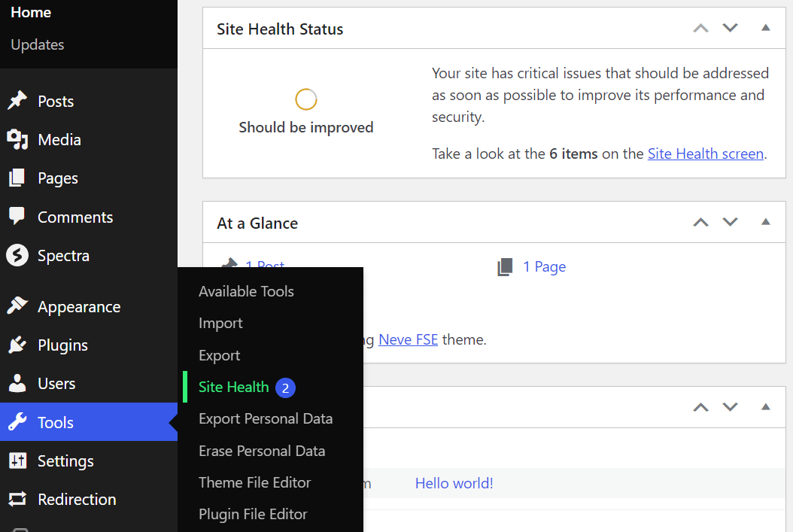The width and height of the screenshot is (793, 532).
Task: Open the Theme File Editor menu entry
Action: point(254,482)
